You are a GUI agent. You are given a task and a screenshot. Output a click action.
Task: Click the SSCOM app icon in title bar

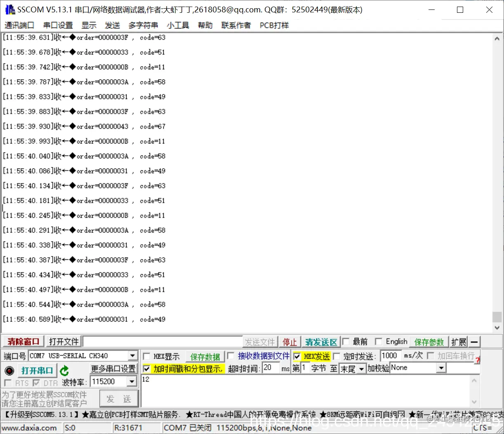click(x=9, y=9)
